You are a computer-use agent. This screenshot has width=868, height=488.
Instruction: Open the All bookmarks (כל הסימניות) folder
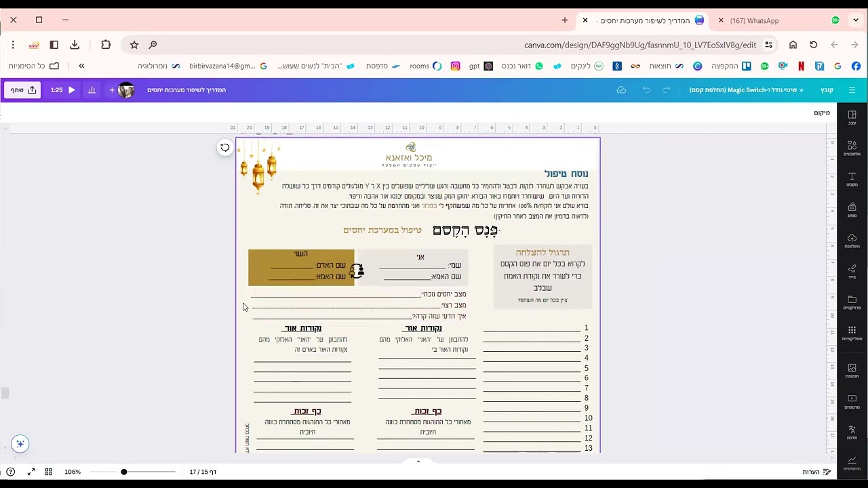[34, 66]
